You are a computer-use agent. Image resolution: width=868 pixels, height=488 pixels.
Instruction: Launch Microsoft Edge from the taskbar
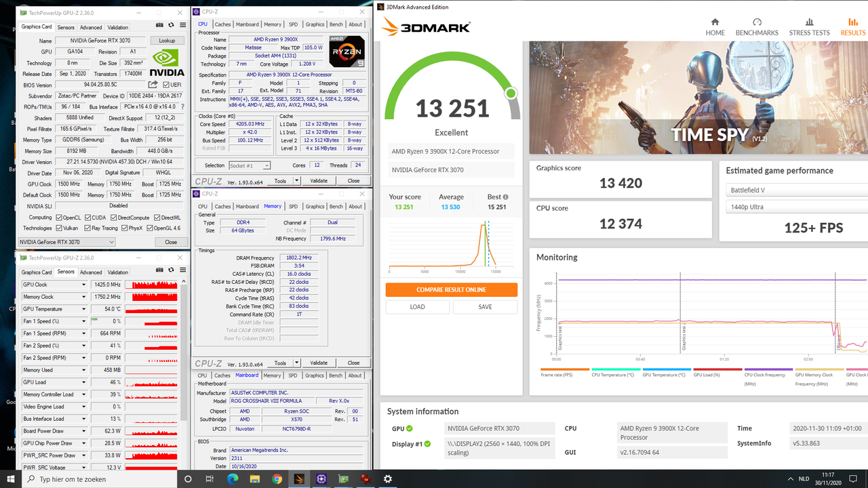(233, 479)
